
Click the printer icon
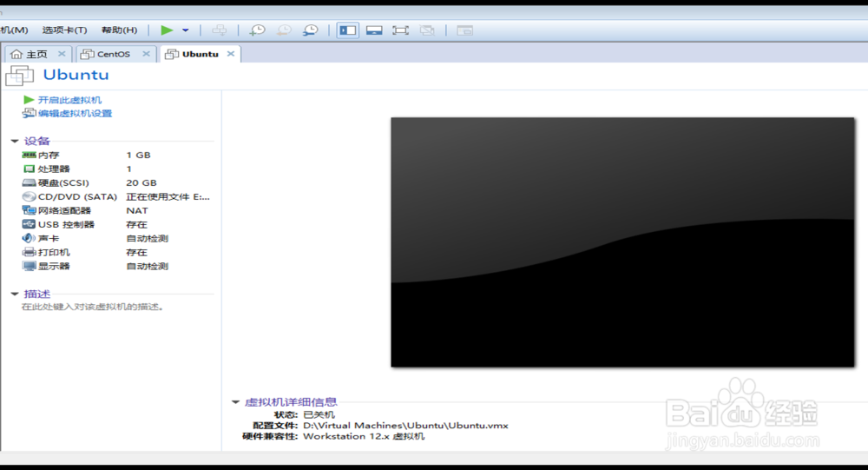(29, 252)
